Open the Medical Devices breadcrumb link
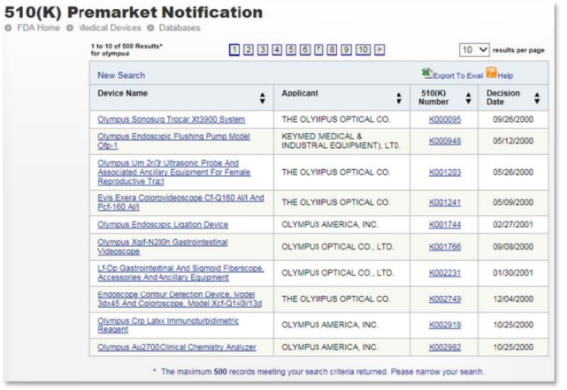 (x=110, y=28)
